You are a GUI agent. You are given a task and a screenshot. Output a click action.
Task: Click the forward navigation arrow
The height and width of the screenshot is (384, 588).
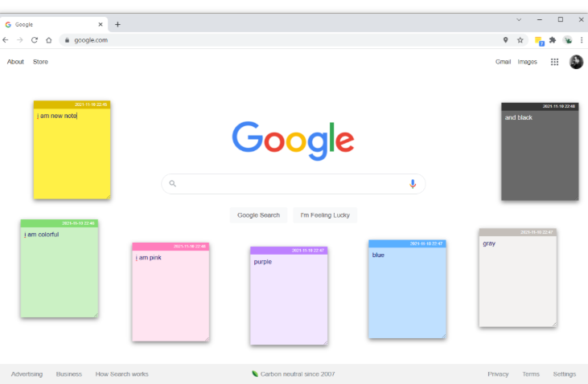20,40
